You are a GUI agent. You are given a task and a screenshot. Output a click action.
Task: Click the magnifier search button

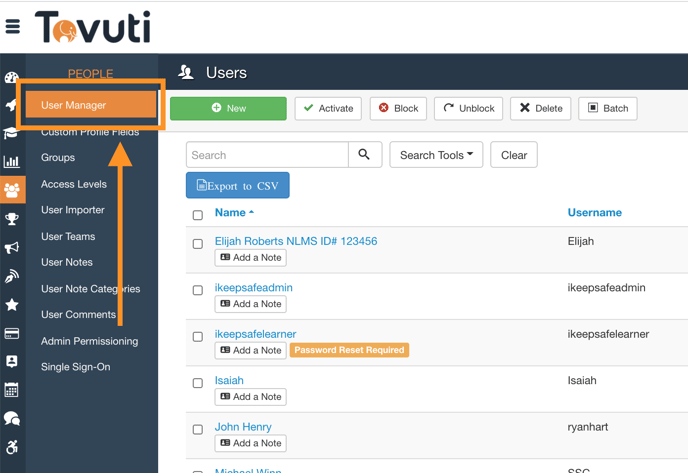364,155
